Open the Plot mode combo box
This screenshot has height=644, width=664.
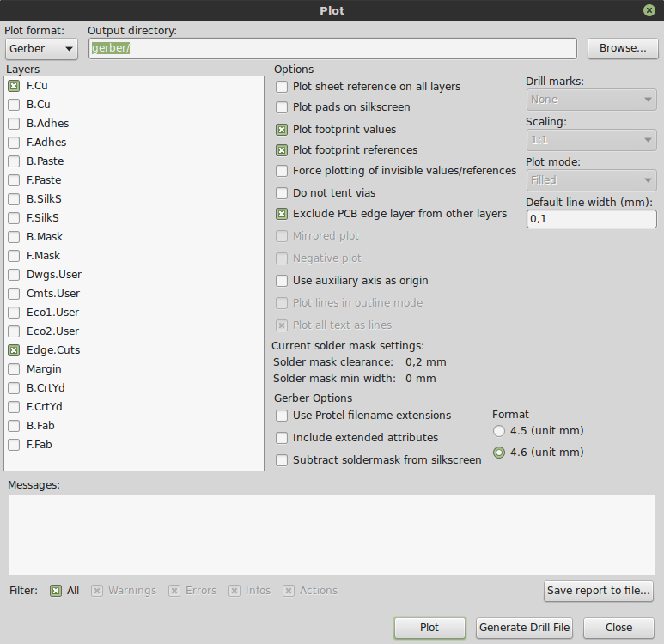pyautogui.click(x=591, y=180)
